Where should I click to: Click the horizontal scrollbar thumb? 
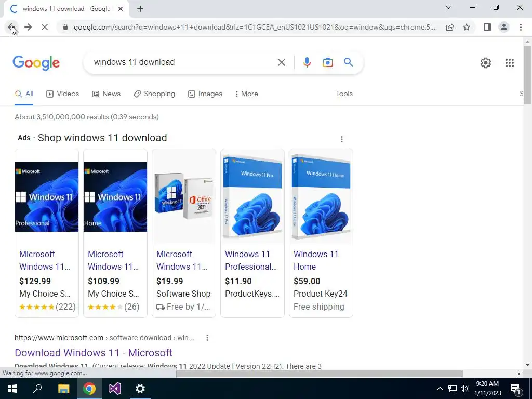320,374
